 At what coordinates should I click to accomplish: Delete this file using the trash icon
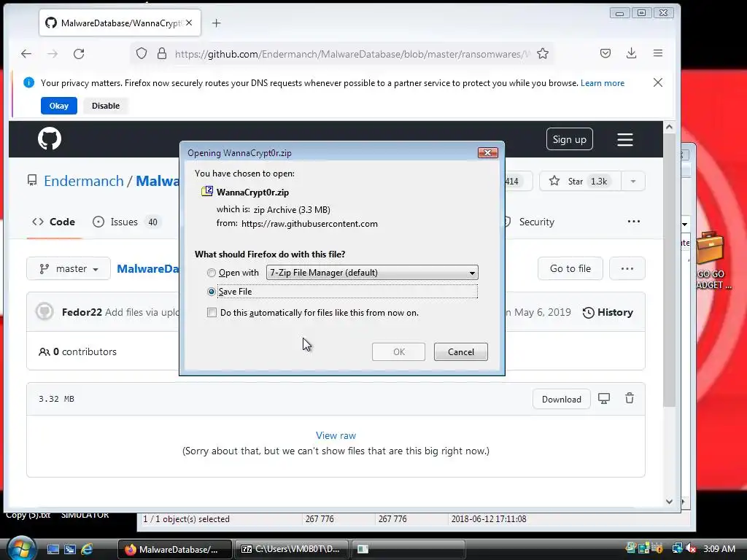[630, 398]
